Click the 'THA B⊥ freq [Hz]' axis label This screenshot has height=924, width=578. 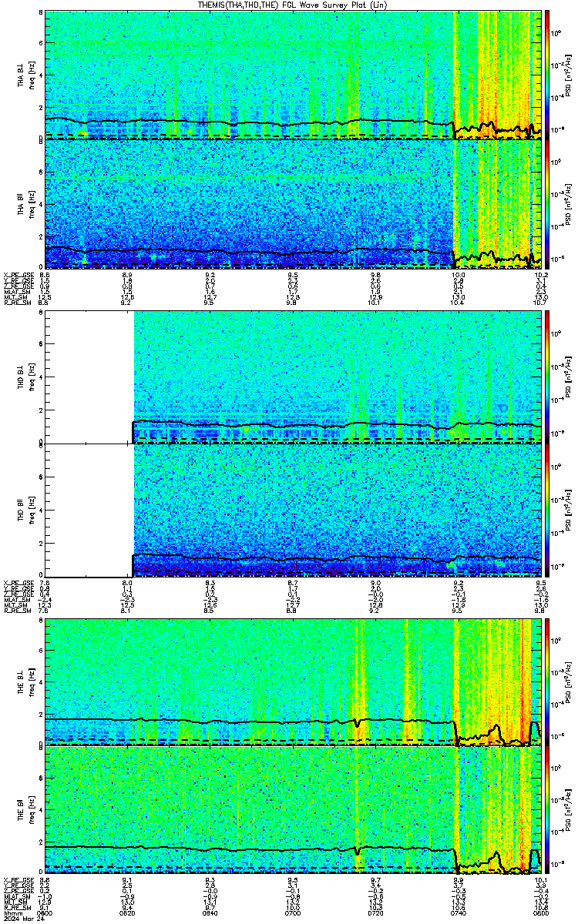click(x=25, y=75)
